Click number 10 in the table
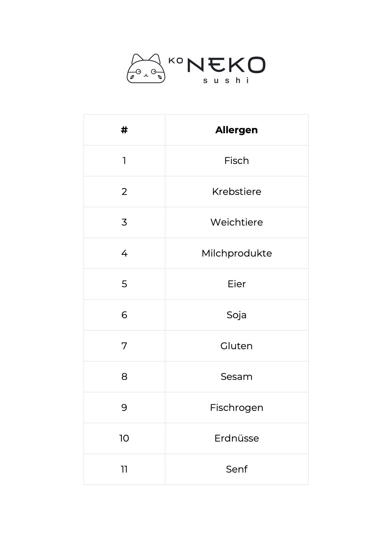This screenshot has height=555, width=392. pos(124,438)
